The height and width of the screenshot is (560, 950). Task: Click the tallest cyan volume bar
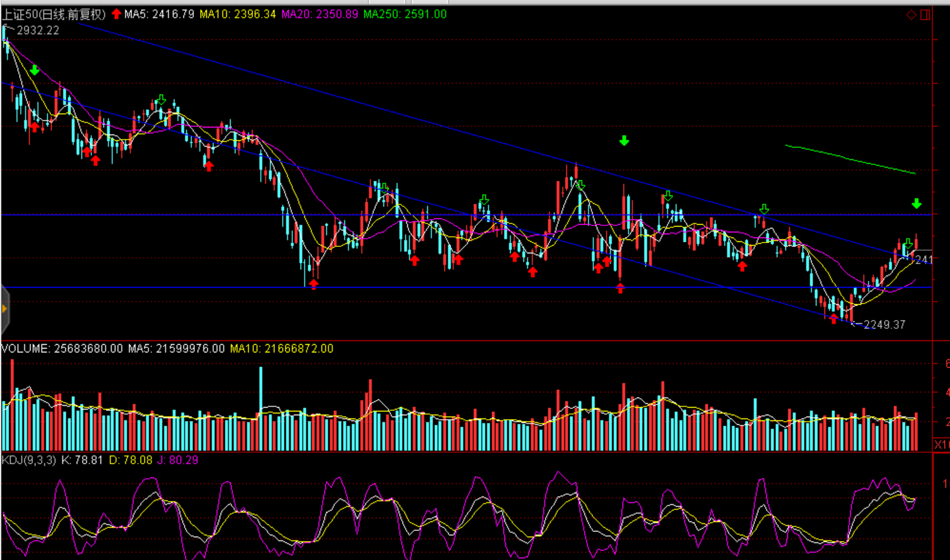click(260, 406)
